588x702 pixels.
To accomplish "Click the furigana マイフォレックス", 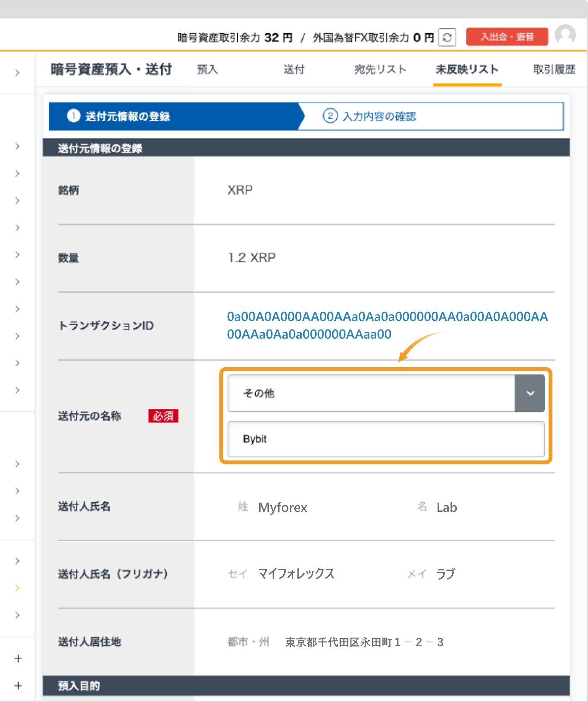I will point(296,574).
